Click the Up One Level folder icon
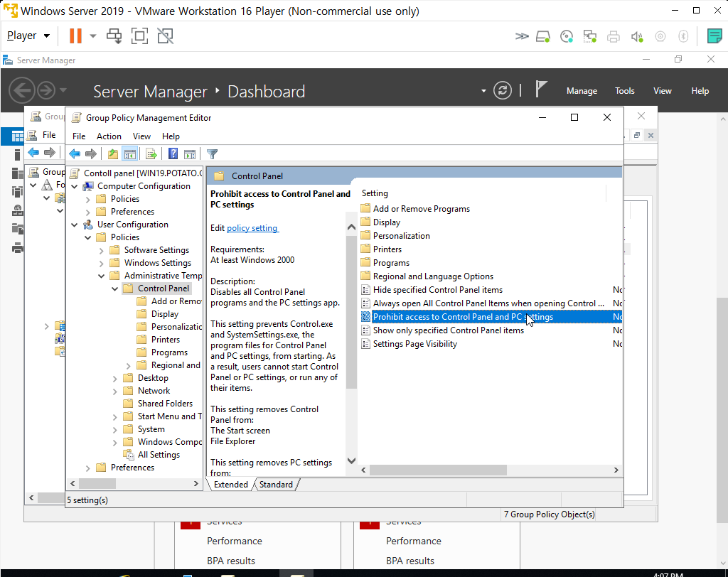The width and height of the screenshot is (728, 577). (113, 153)
